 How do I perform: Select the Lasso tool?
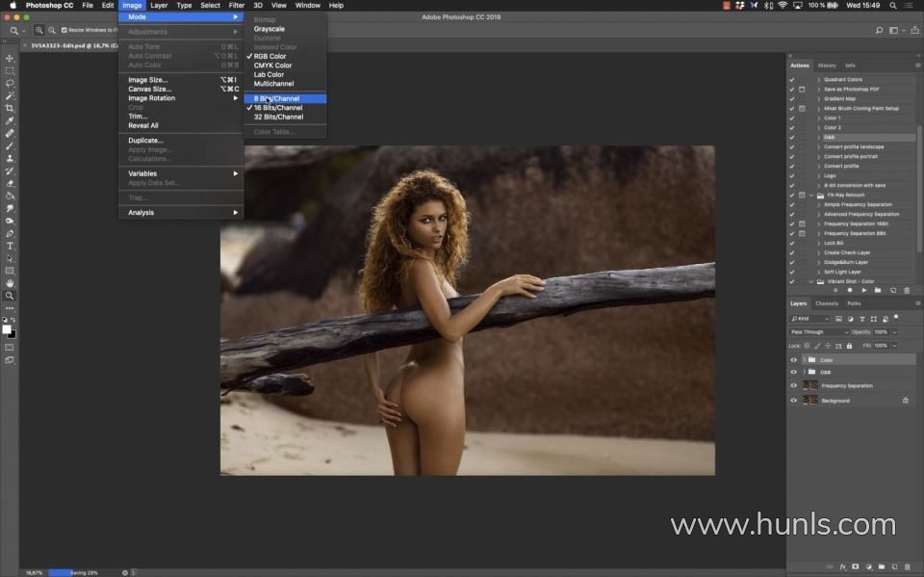[10, 83]
